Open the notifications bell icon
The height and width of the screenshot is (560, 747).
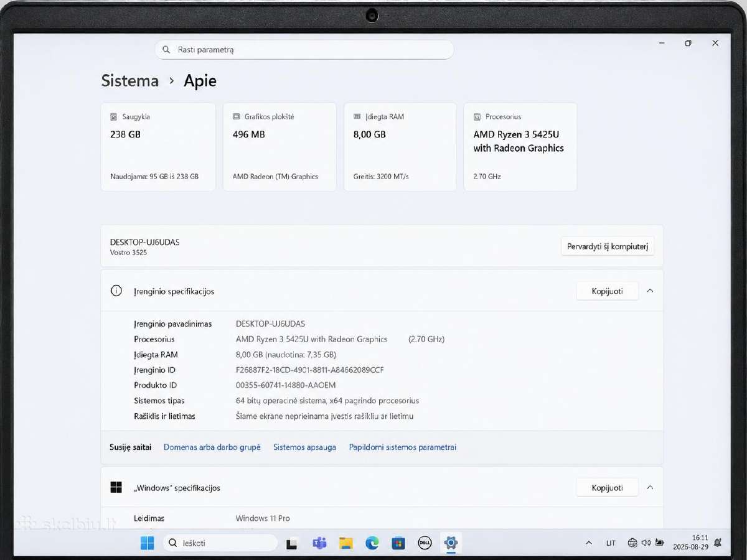pyautogui.click(x=718, y=543)
